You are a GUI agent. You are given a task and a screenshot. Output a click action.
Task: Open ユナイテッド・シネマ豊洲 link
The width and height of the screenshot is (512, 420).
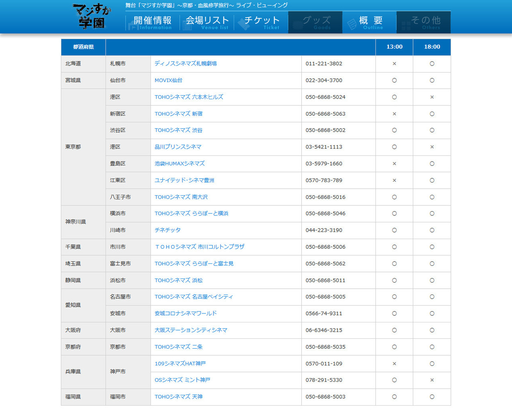[x=184, y=180]
